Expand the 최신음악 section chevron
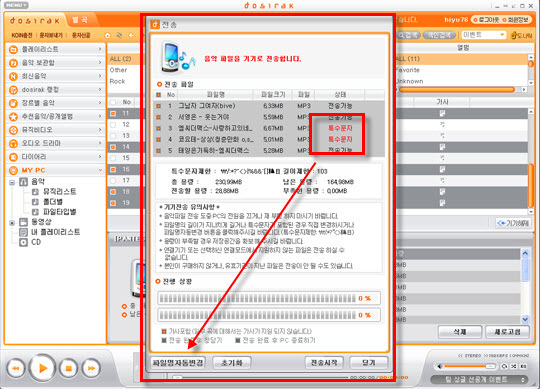This screenshot has height=389, width=540. (100, 76)
